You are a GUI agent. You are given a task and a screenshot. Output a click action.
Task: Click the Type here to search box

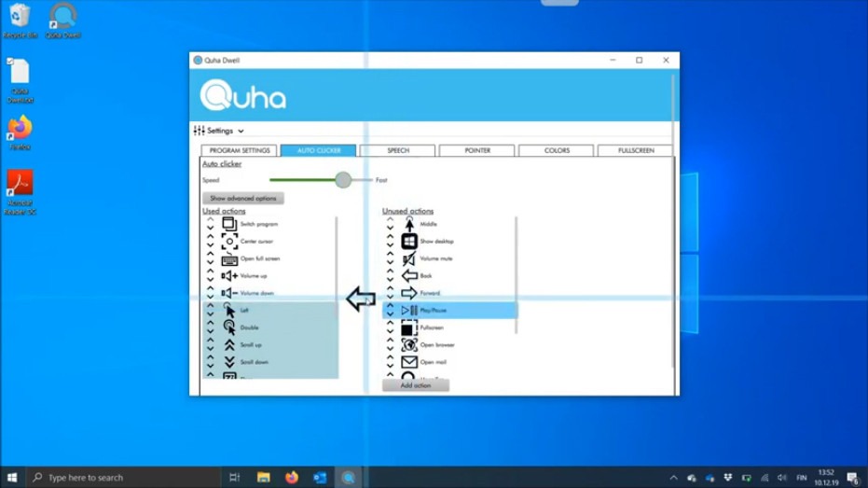coord(123,478)
